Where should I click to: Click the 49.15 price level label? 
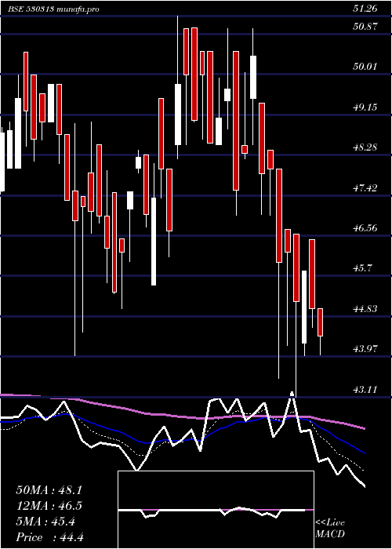[365, 107]
